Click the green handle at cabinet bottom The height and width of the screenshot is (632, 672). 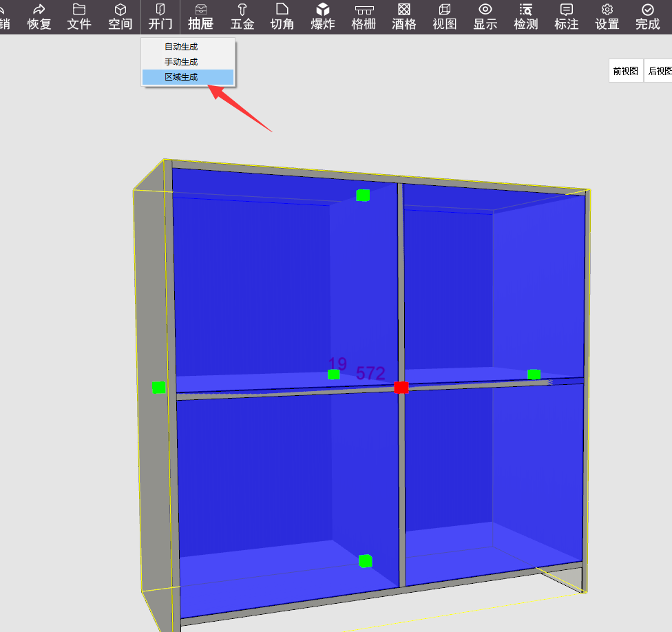tap(366, 561)
